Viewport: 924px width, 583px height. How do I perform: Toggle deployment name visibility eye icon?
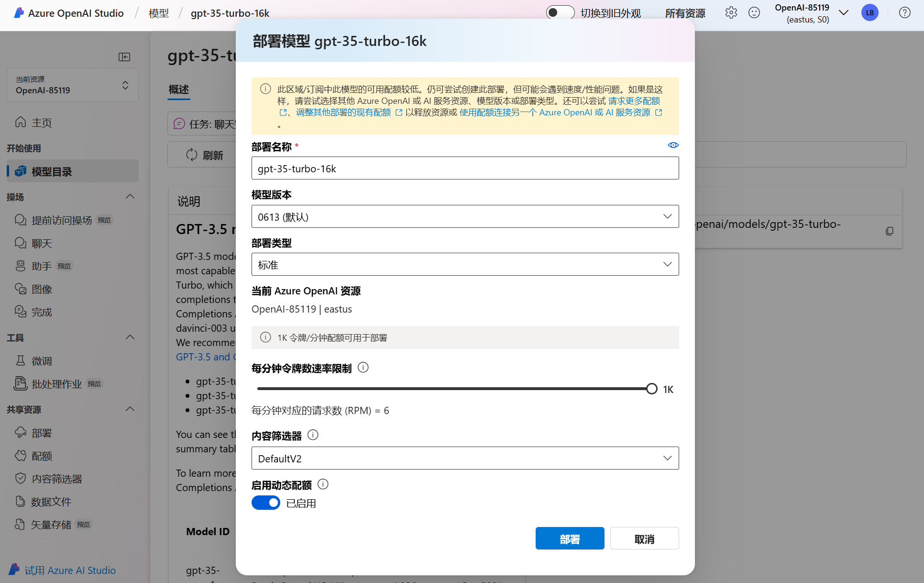[673, 146]
